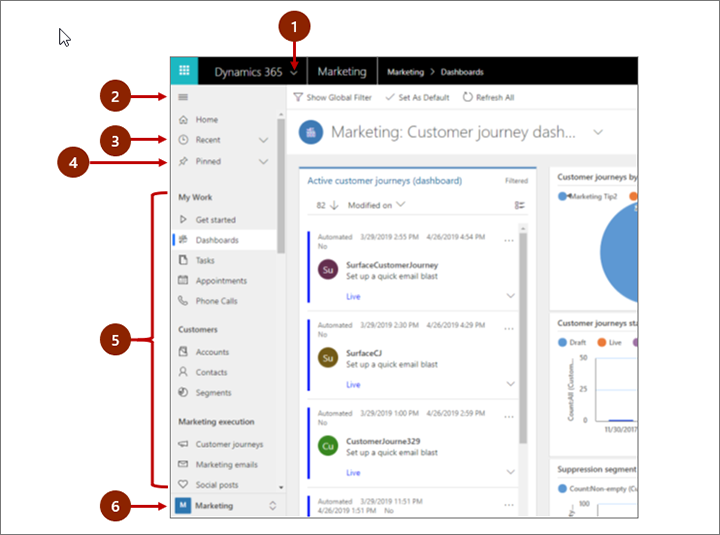Collapse the site map with hamburger icon
Screen dimensions: 720x535
183,97
